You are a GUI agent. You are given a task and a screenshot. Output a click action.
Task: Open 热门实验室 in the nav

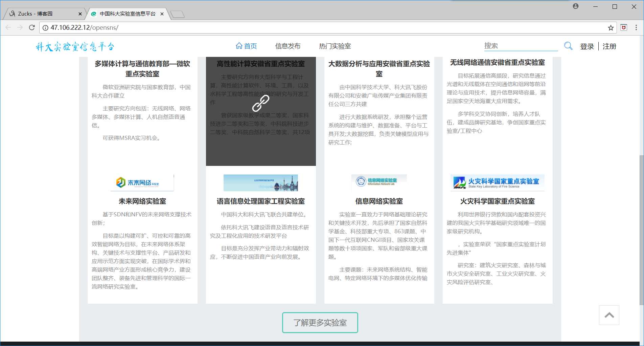point(335,46)
